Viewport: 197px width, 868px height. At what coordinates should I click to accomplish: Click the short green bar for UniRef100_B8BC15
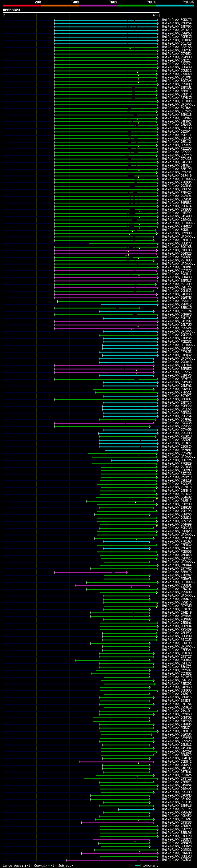click(x=97, y=308)
